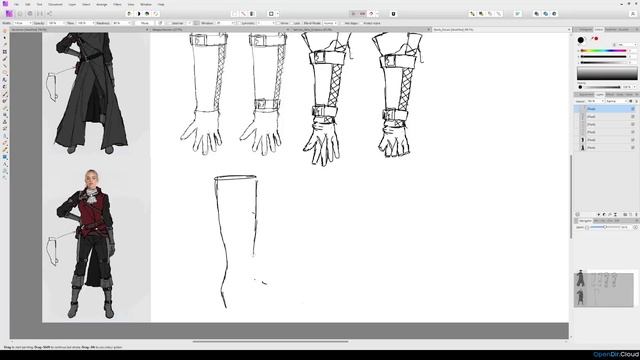Enable the Protect Alpha checkbox

[x=361, y=23]
